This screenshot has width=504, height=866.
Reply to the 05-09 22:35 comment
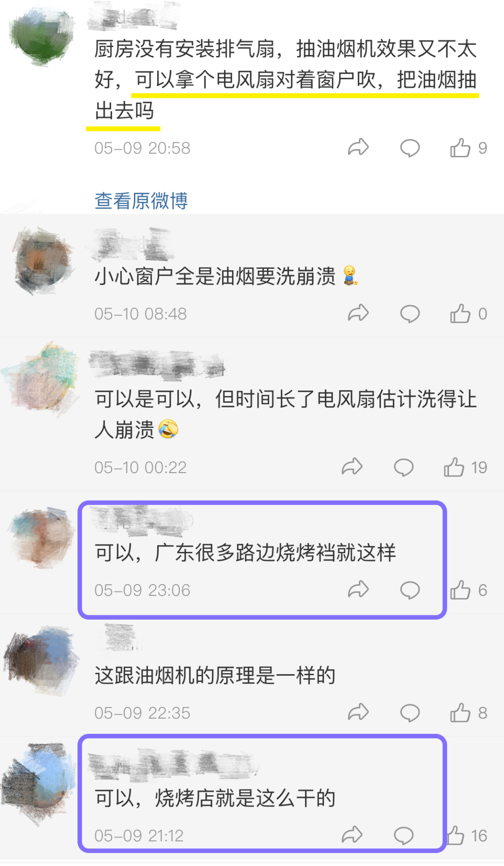tap(410, 713)
